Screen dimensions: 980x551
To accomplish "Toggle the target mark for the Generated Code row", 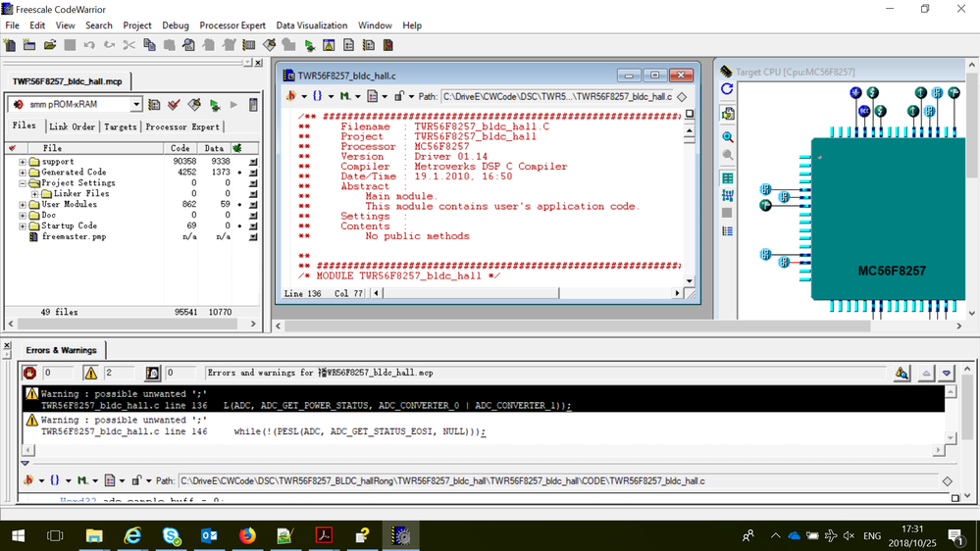I will click(x=239, y=173).
